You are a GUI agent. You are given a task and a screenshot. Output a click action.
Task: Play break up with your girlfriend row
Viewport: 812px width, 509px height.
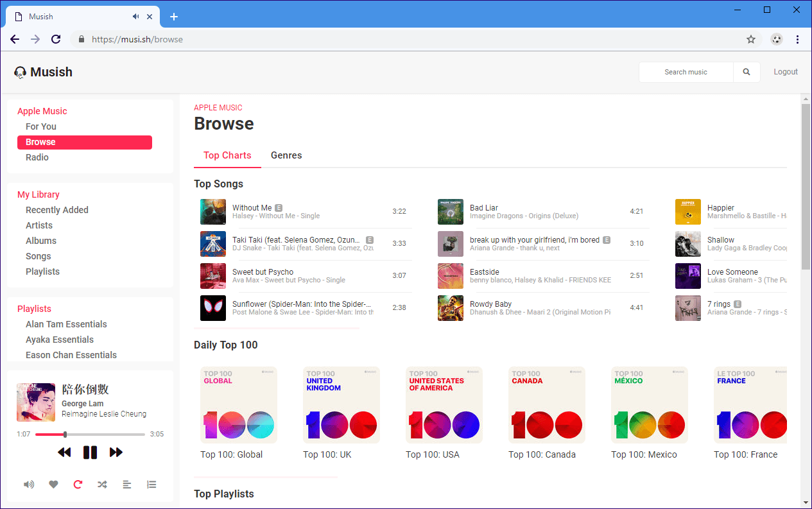pos(544,244)
